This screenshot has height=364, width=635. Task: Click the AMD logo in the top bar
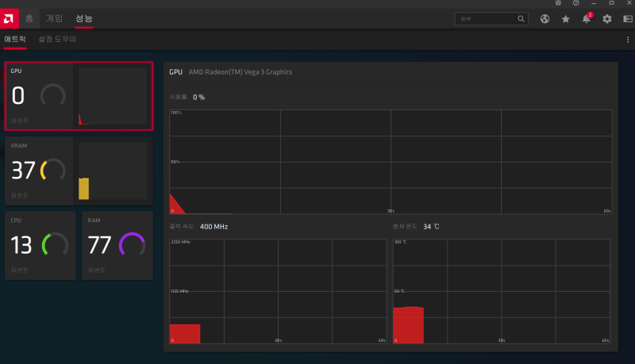point(9,18)
